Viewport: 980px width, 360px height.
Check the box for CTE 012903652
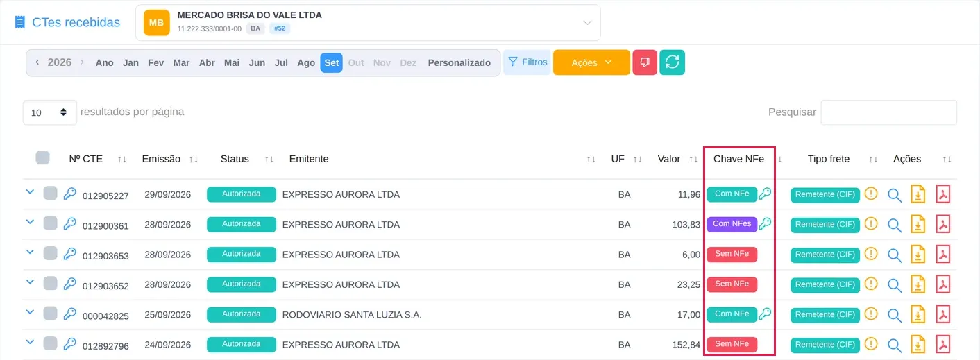pyautogui.click(x=50, y=283)
